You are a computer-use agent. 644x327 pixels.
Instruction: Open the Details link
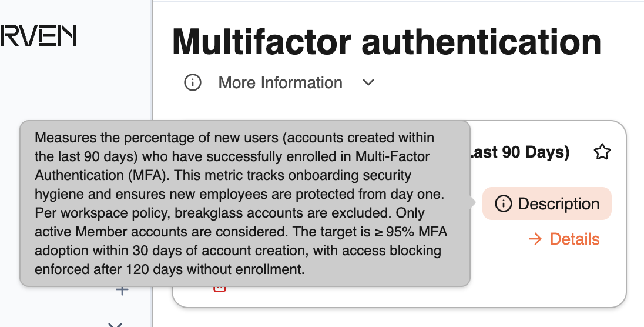564,239
